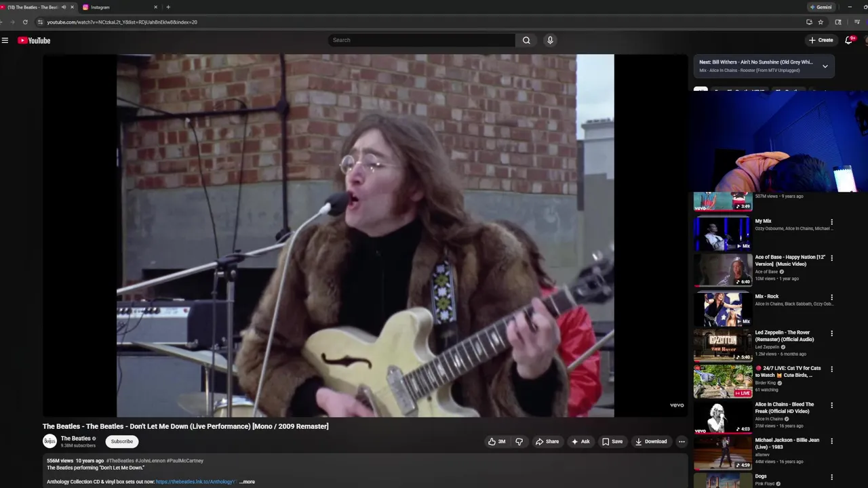Image resolution: width=868 pixels, height=488 pixels.
Task: Open options for Ace of Base video
Action: pos(832,258)
